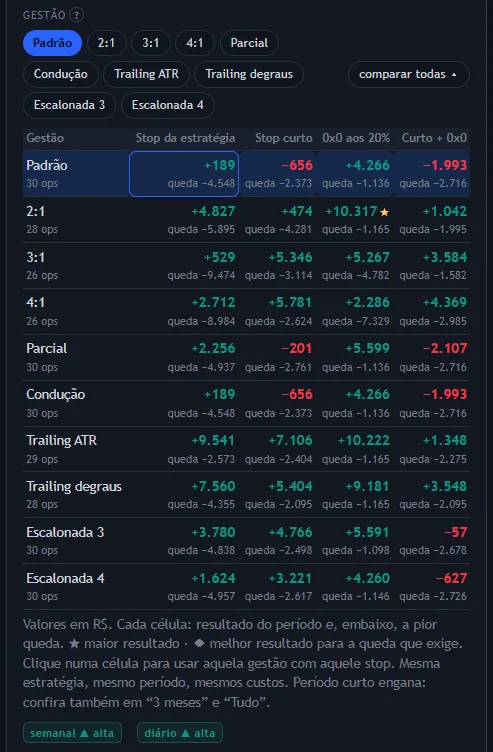Viewport: 493px width, 752px height.
Task: Select the Trailing ATR chip
Action: point(146,74)
